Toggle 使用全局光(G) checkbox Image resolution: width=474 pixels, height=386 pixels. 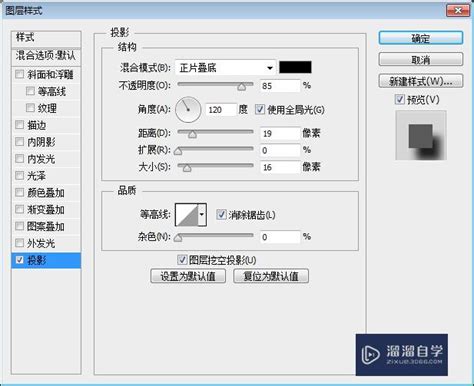(x=260, y=109)
